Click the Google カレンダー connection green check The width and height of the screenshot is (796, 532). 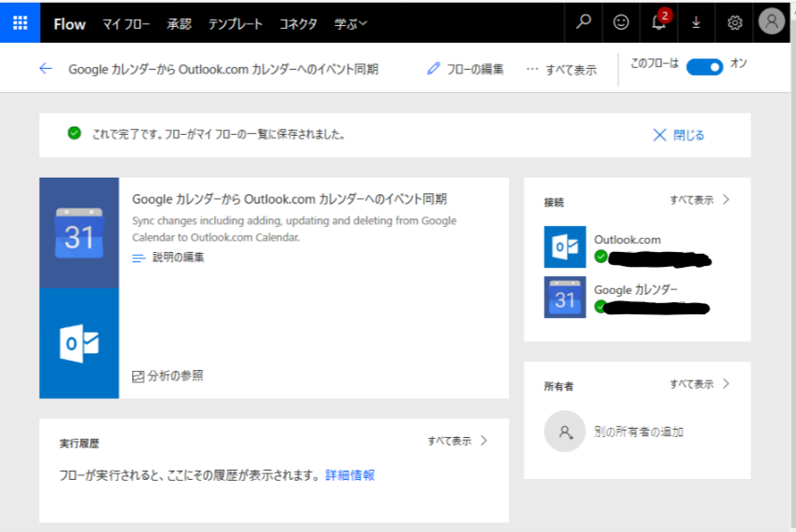(601, 307)
